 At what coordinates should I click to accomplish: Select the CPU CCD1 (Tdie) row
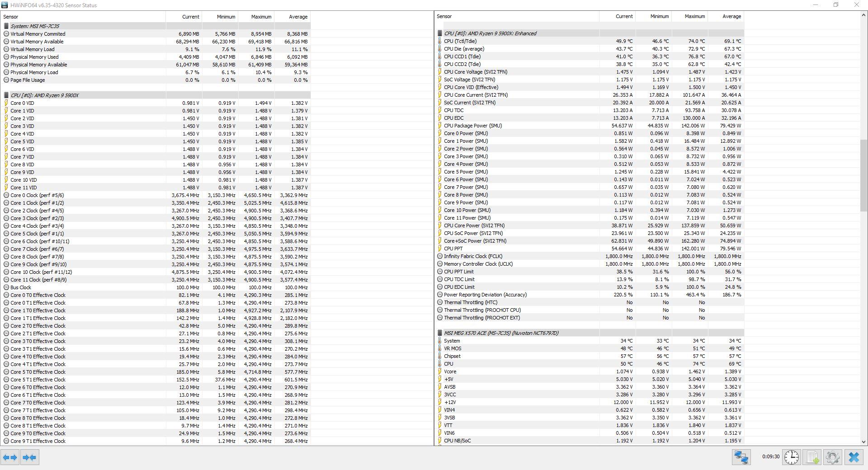tap(590, 56)
